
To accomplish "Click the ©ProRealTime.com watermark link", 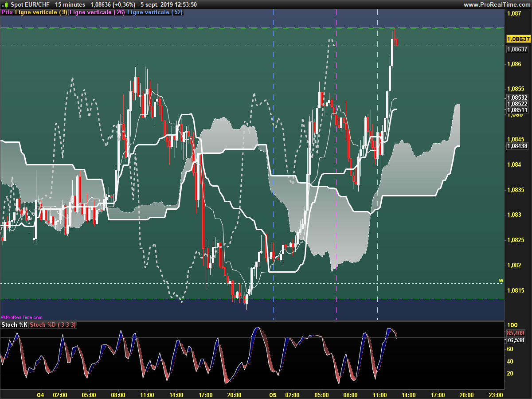I will pos(22,317).
